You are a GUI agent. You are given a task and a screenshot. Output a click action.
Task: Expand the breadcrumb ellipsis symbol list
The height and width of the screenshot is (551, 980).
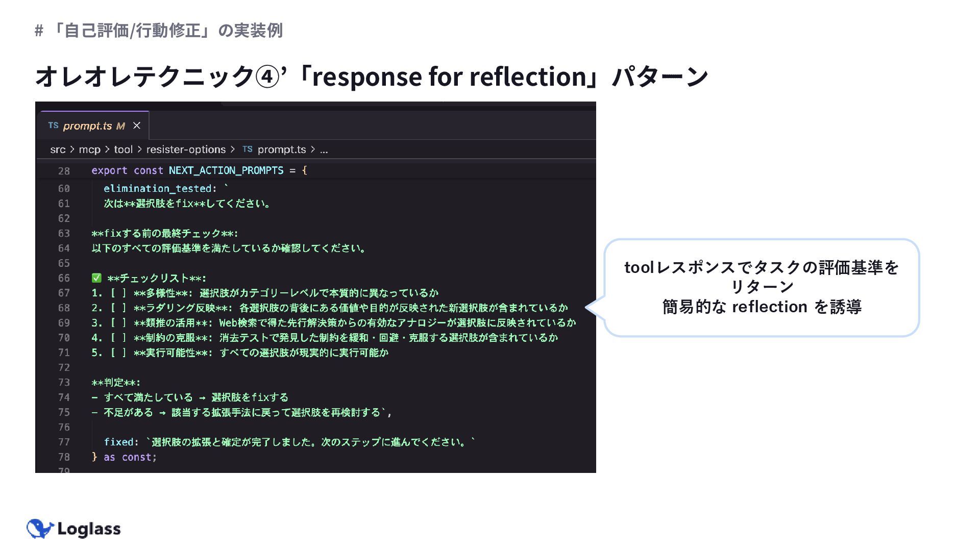(x=324, y=150)
